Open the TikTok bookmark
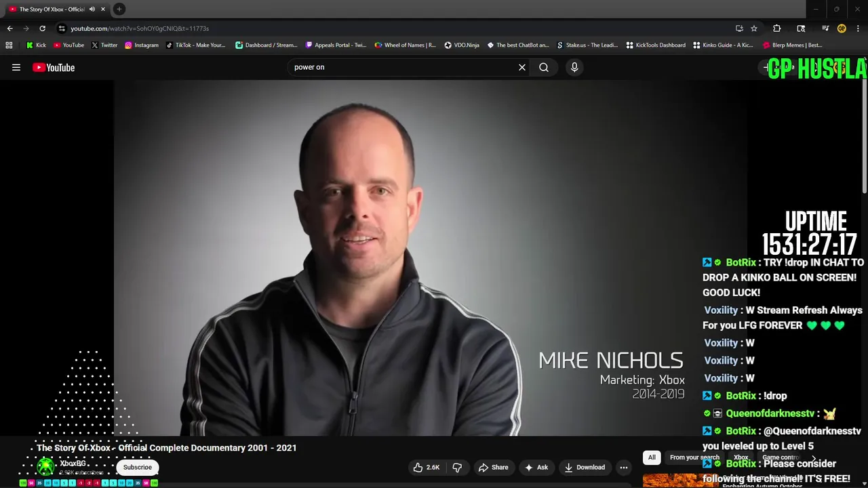The image size is (868, 488). pos(195,45)
